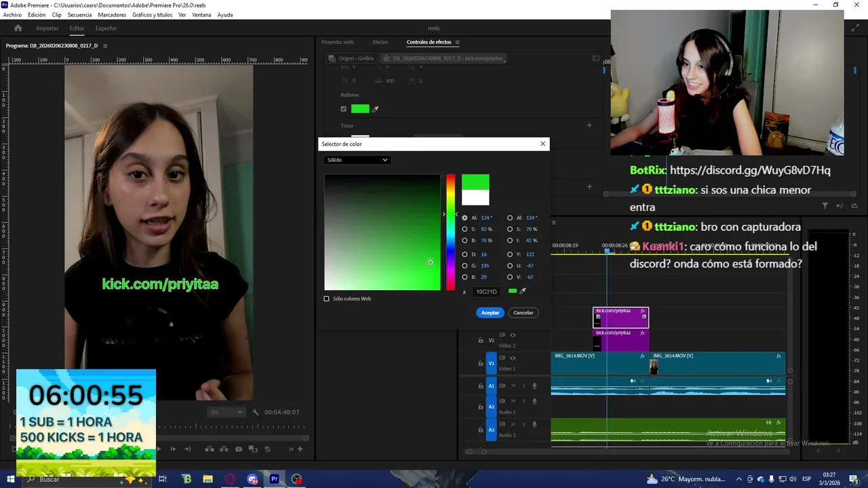This screenshot has height=488, width=868.
Task: Select second IMG_3814.MOV clip with thumbnail
Action: tap(717, 363)
